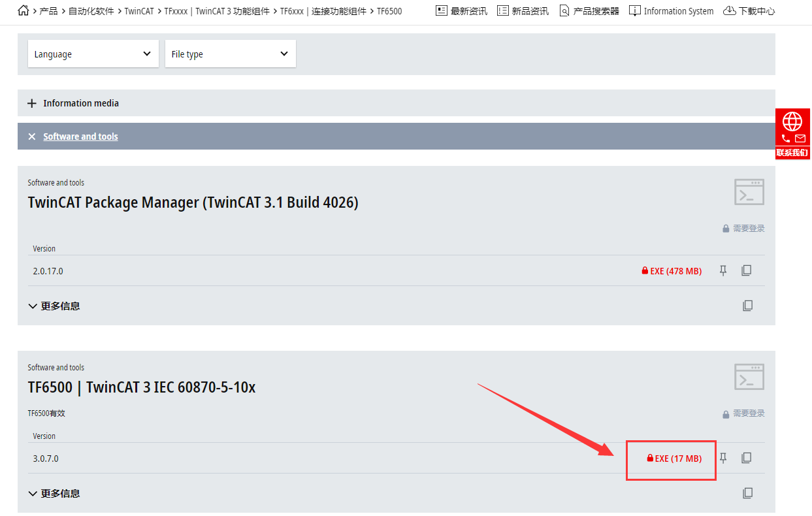The width and height of the screenshot is (812, 516).
Task: Collapse the Software and tools section
Action: (x=397, y=137)
